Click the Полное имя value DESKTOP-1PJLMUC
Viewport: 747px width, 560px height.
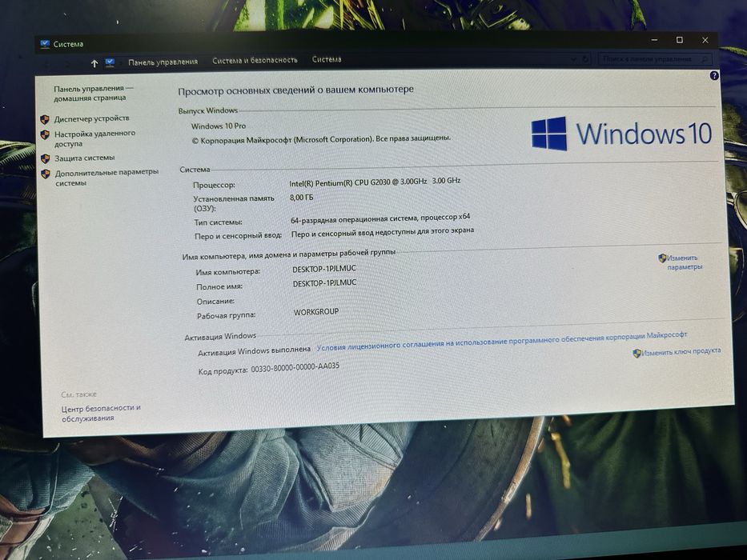tap(324, 283)
